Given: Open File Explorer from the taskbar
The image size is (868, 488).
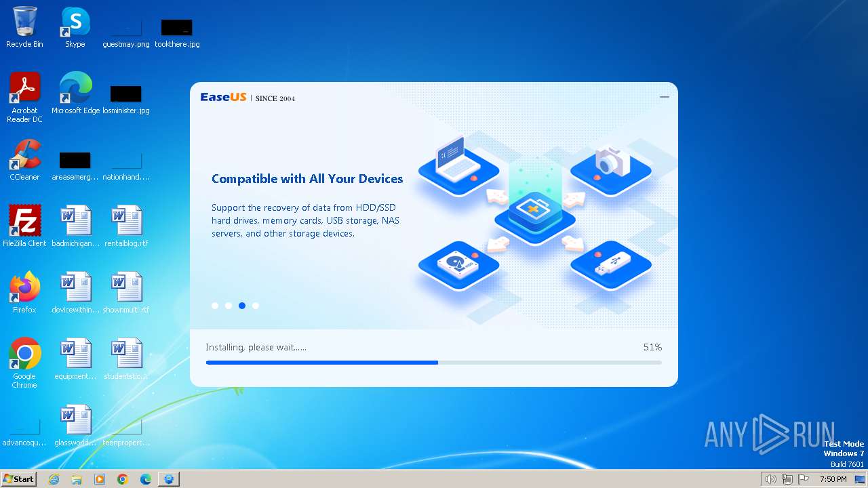Looking at the screenshot, I should tap(77, 479).
